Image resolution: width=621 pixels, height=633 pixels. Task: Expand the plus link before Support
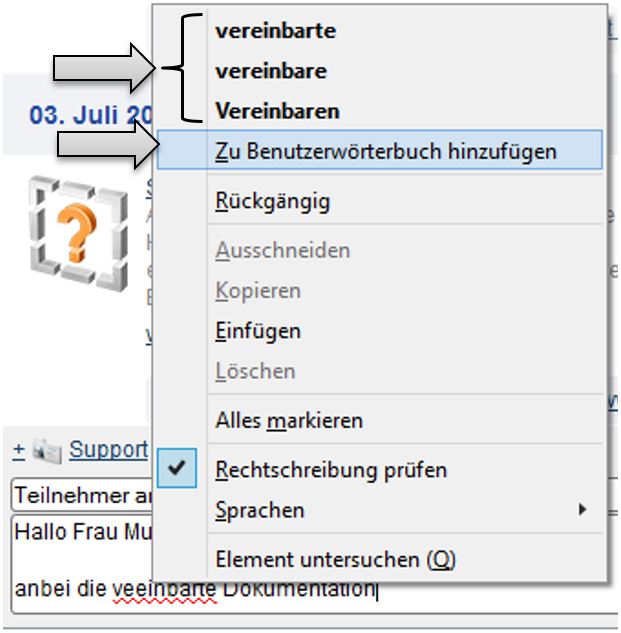tap(18, 451)
